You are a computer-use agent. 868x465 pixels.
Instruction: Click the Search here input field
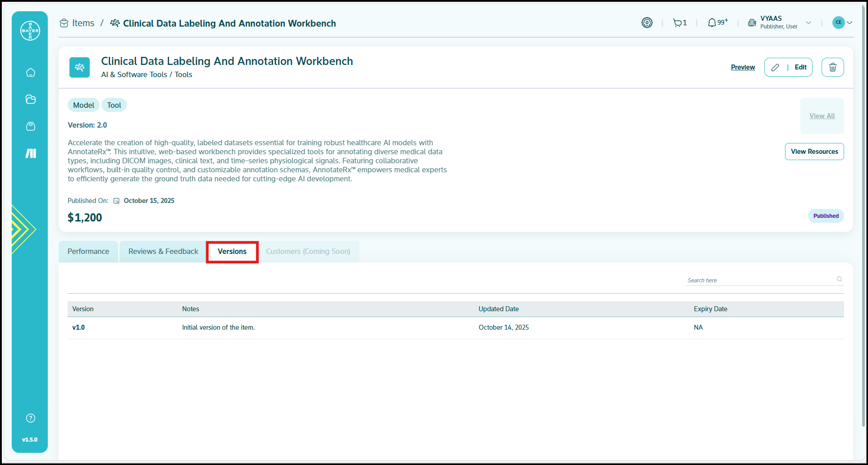(x=760, y=280)
